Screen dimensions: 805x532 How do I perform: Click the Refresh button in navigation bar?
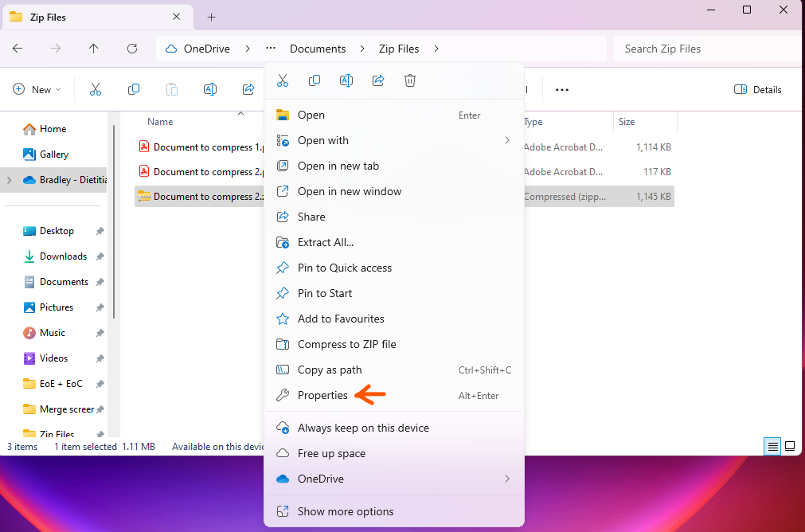[132, 49]
